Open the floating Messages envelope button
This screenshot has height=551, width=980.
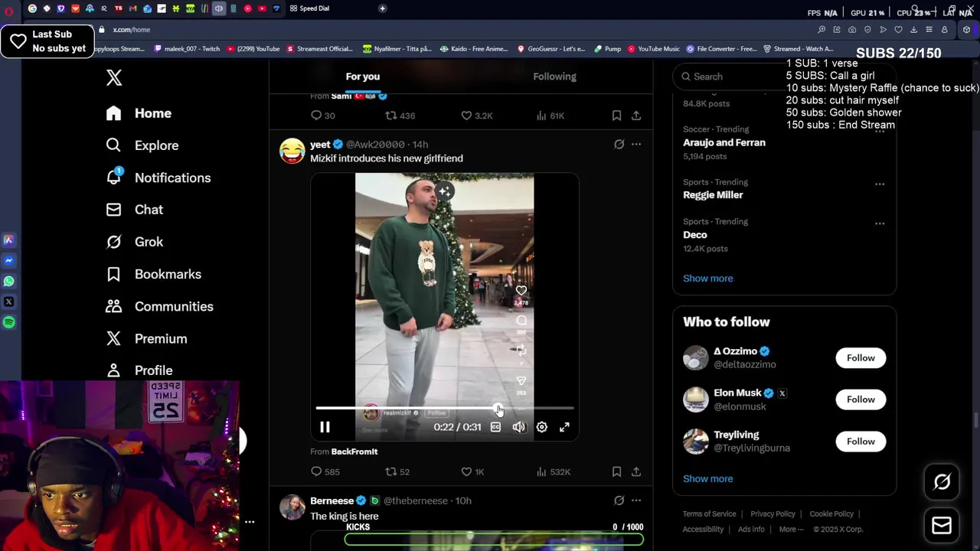(942, 526)
